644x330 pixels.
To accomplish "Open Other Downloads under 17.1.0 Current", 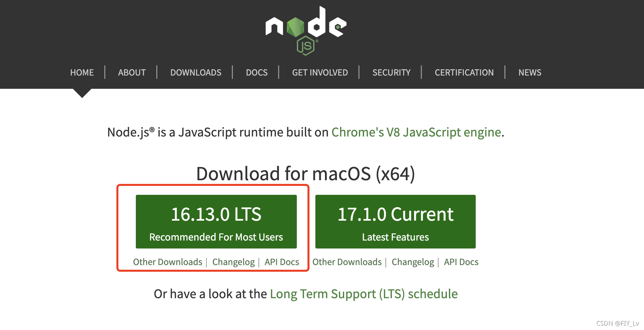I will [347, 262].
